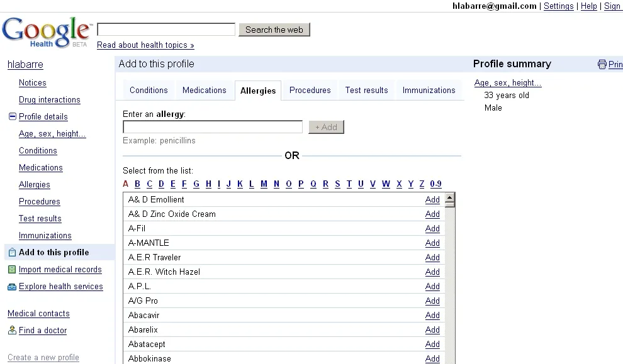Image resolution: width=623 pixels, height=364 pixels.
Task: Click the web search input field
Action: (166, 30)
